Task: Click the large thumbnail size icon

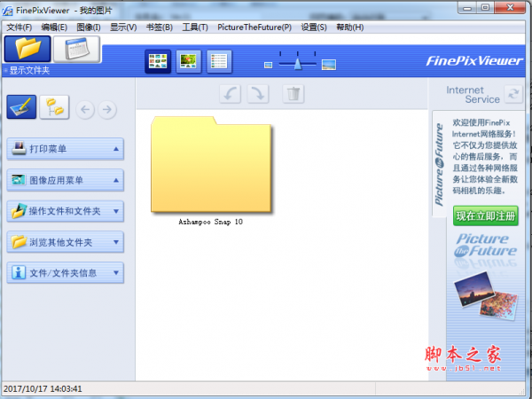Action: tap(329, 65)
